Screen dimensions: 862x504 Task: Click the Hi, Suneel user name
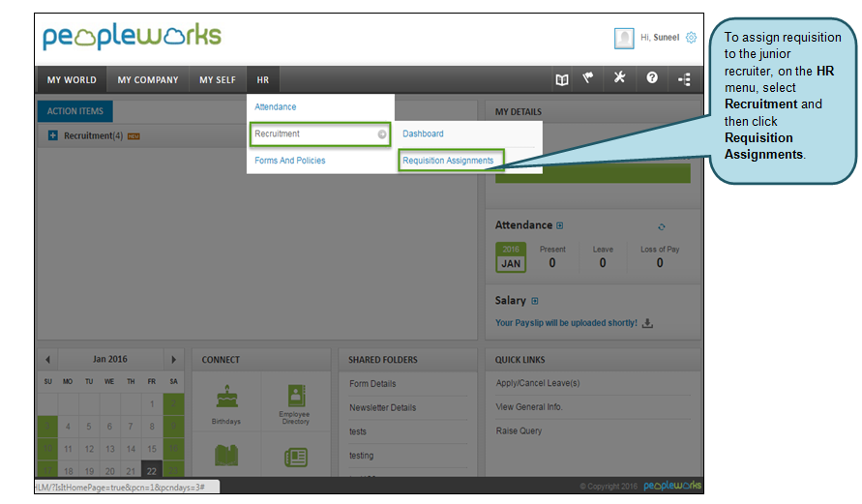[x=660, y=38]
